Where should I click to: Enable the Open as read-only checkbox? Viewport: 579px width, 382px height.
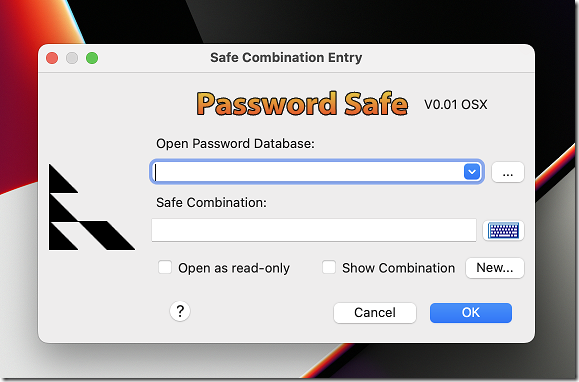(x=165, y=267)
